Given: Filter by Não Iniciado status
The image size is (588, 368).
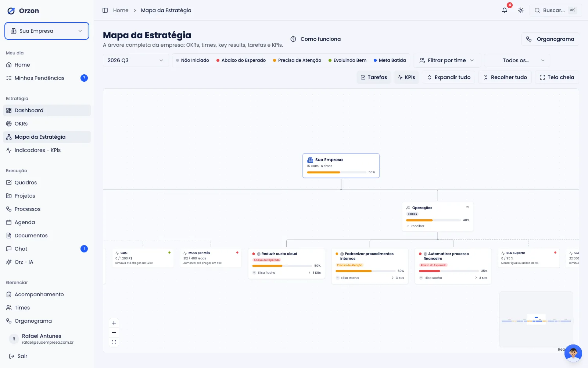Looking at the screenshot, I should 193,60.
